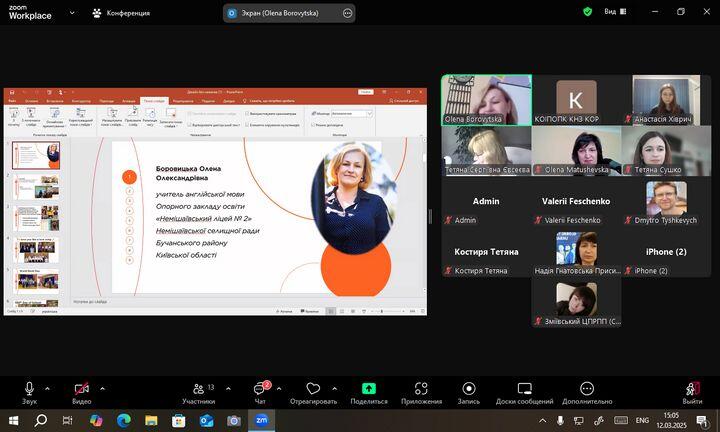Click Спільний доступ share button in PowerPoint
Viewport: 720px width, 432px height.
404,101
